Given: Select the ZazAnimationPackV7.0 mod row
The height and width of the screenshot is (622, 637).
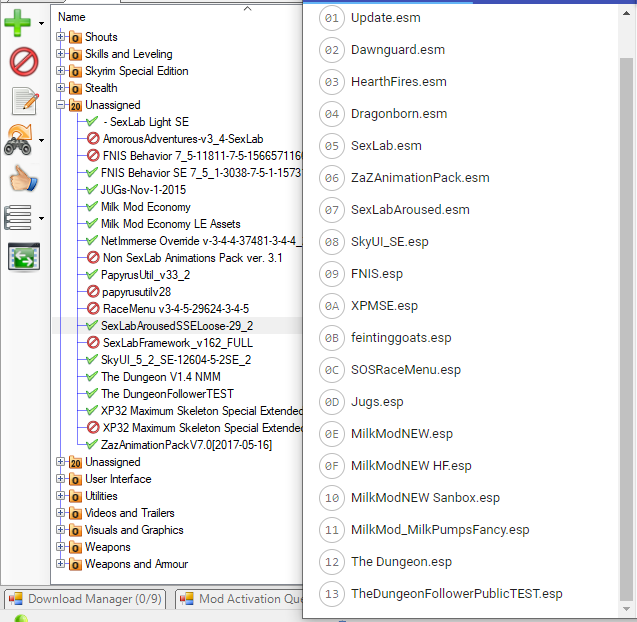Looking at the screenshot, I should [186, 445].
